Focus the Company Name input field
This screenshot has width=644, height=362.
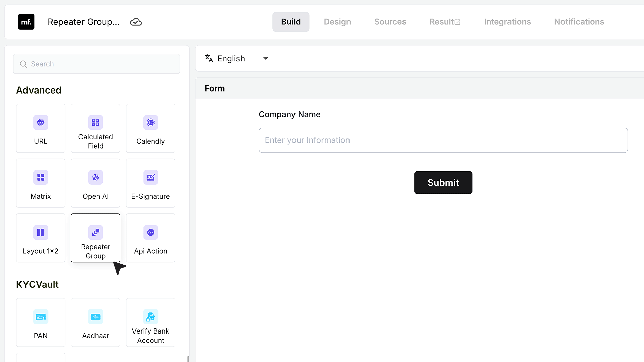click(443, 140)
